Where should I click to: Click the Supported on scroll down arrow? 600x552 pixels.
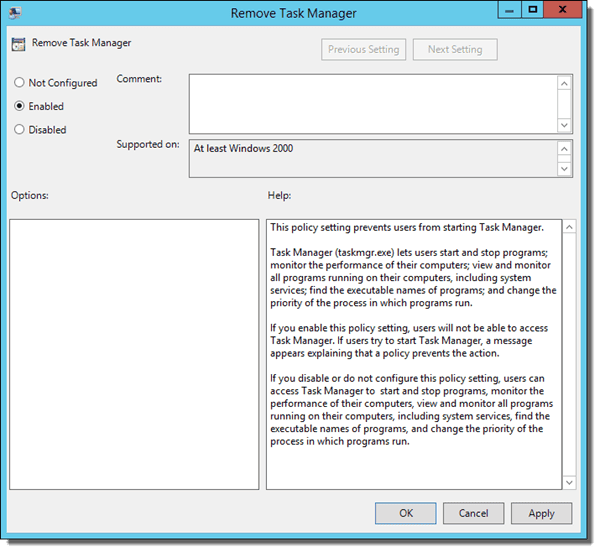[564, 169]
